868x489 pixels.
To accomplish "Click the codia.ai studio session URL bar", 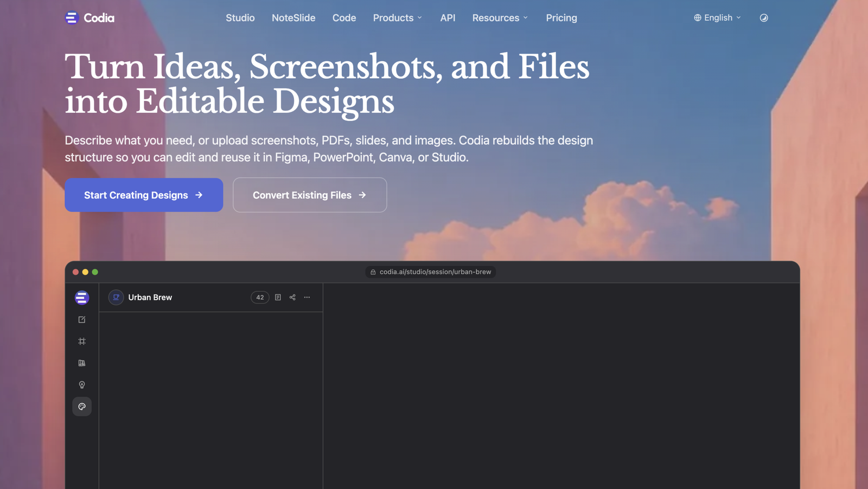I will coord(431,272).
